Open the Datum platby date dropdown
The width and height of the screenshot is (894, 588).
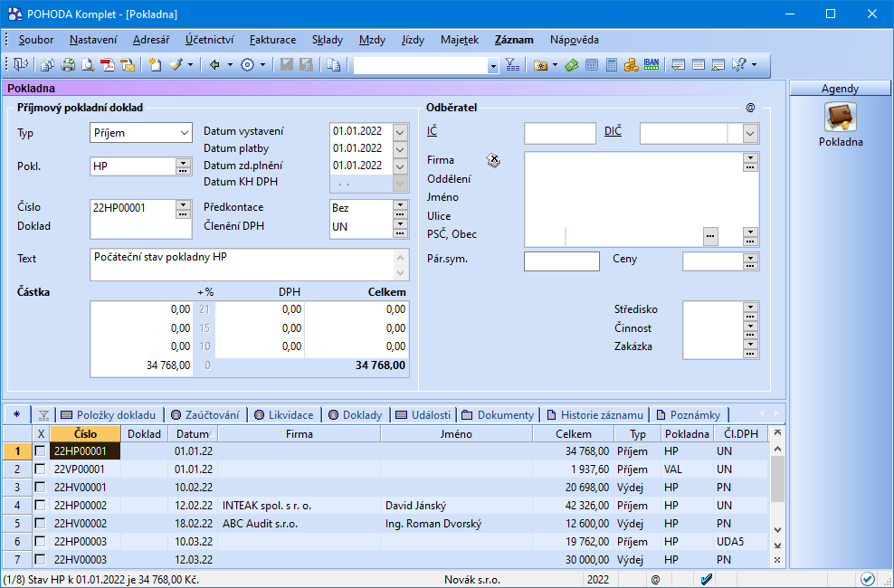pos(400,149)
